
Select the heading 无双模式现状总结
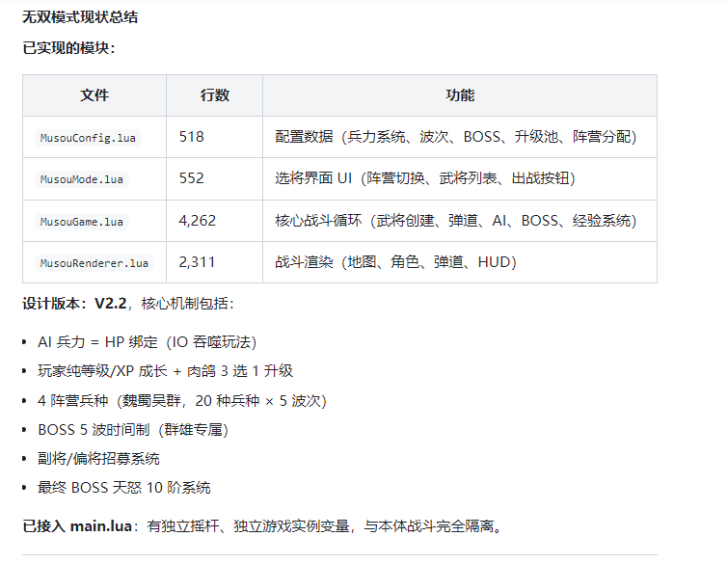click(80, 17)
